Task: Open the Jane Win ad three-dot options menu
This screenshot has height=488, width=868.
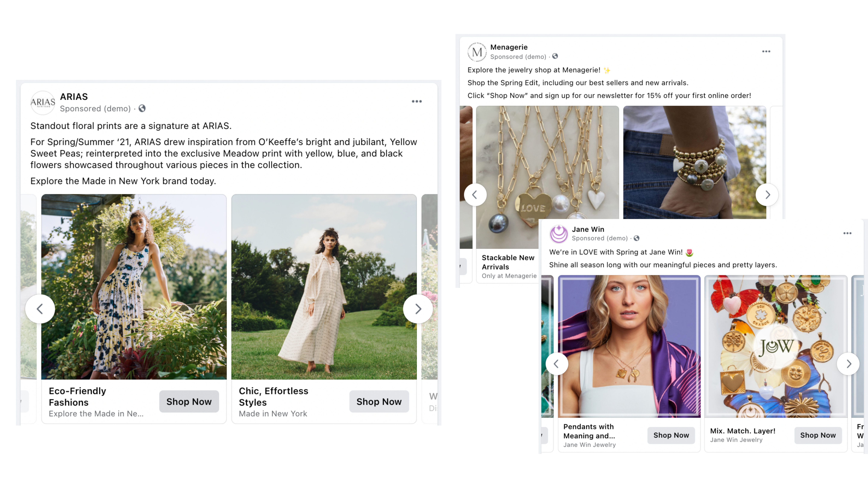Action: [x=848, y=233]
